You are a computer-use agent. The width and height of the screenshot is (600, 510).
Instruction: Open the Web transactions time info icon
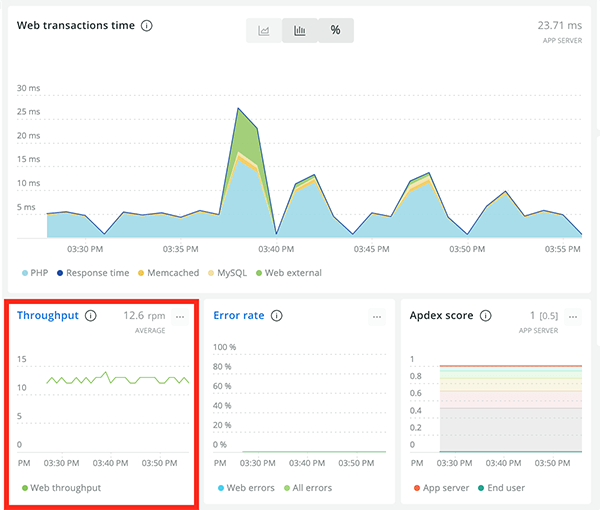(x=147, y=26)
